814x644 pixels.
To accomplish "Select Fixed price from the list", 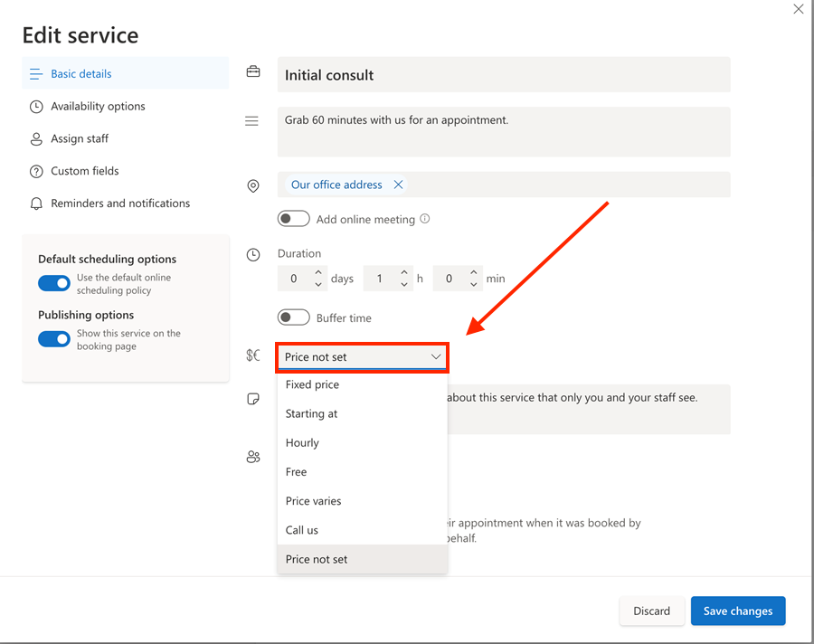I will [363, 384].
